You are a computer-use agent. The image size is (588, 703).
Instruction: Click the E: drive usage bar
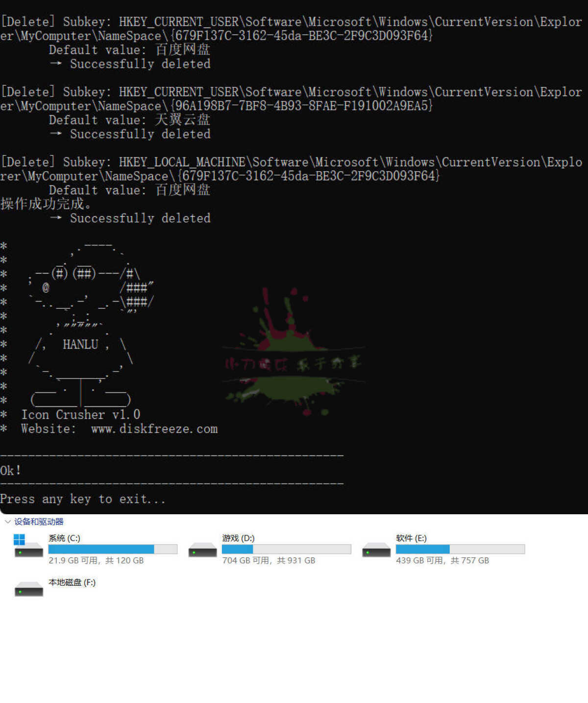pyautogui.click(x=460, y=549)
